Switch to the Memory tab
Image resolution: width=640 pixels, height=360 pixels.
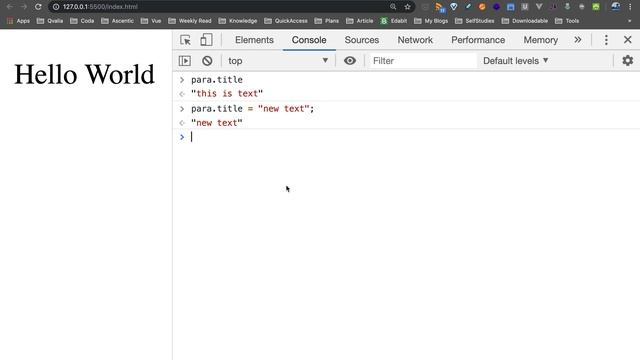pyautogui.click(x=540, y=40)
